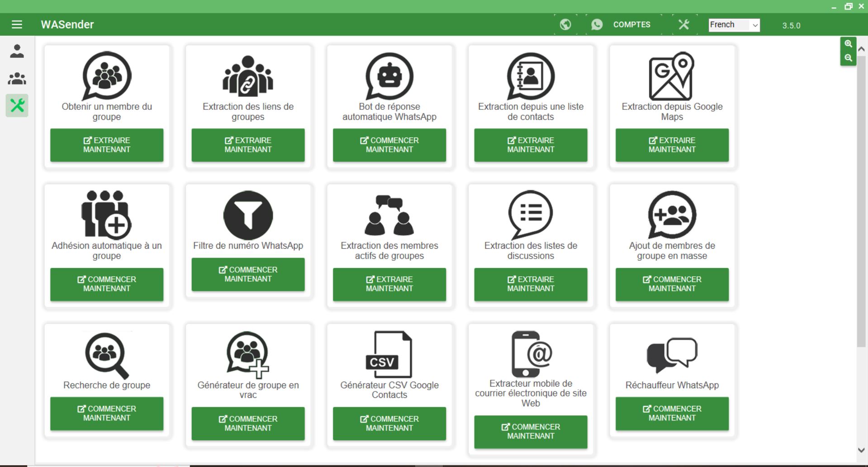Click the zoom out magnifier icon

pyautogui.click(x=848, y=58)
